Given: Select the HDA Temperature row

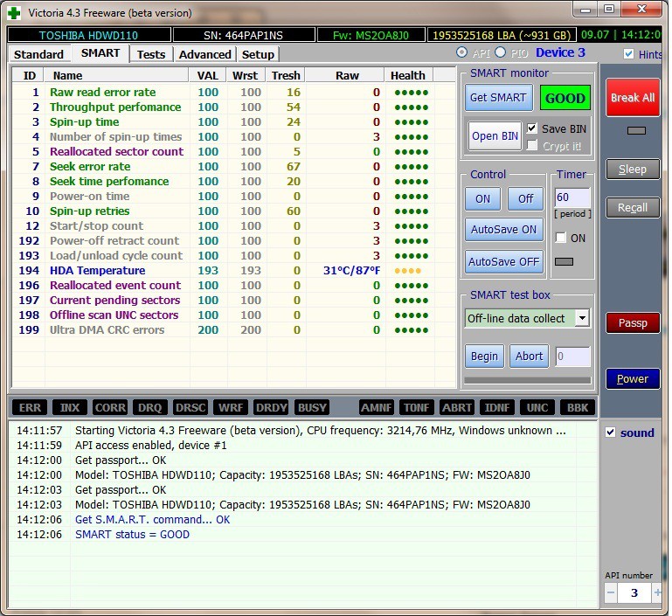Looking at the screenshot, I should 233,271.
